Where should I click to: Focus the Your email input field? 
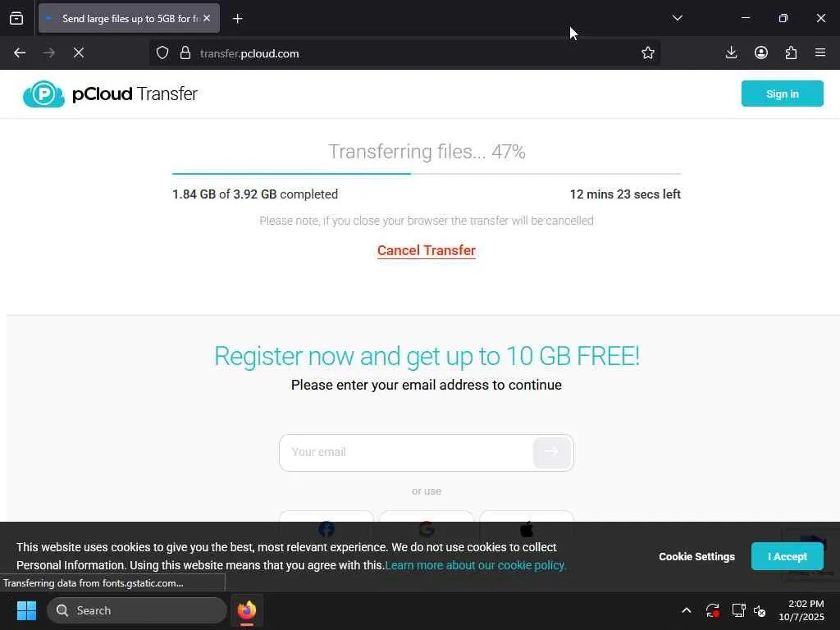pos(405,453)
